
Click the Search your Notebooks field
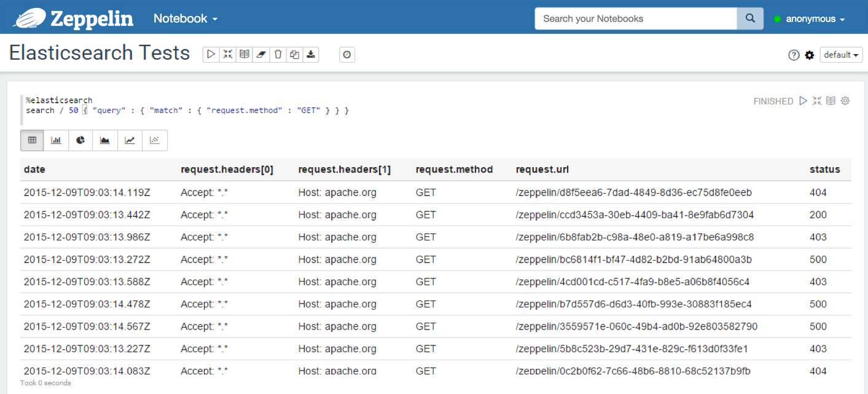coord(635,18)
